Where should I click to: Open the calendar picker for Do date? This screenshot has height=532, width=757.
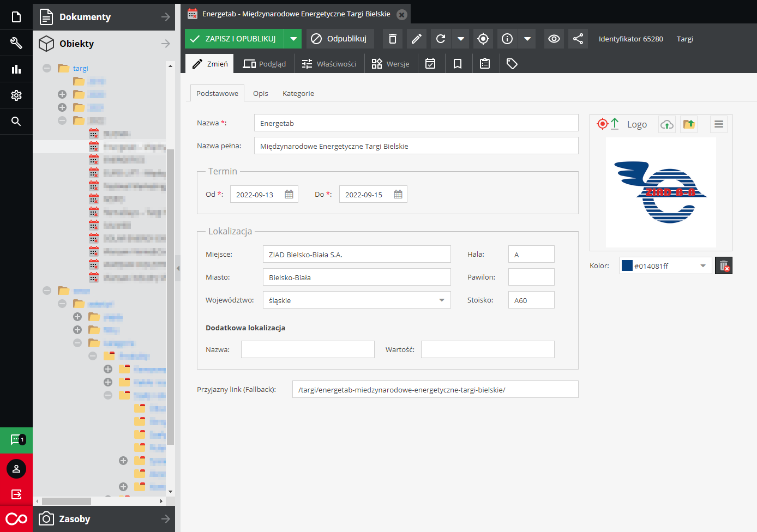pyautogui.click(x=398, y=195)
